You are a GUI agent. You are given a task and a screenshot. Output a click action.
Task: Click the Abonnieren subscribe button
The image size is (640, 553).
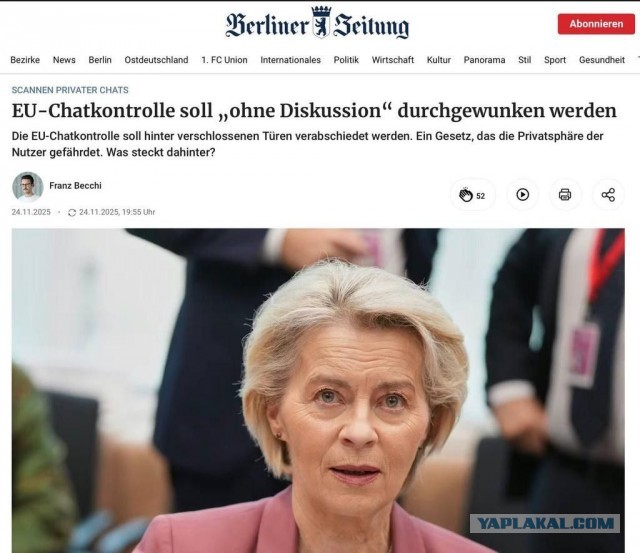click(596, 24)
